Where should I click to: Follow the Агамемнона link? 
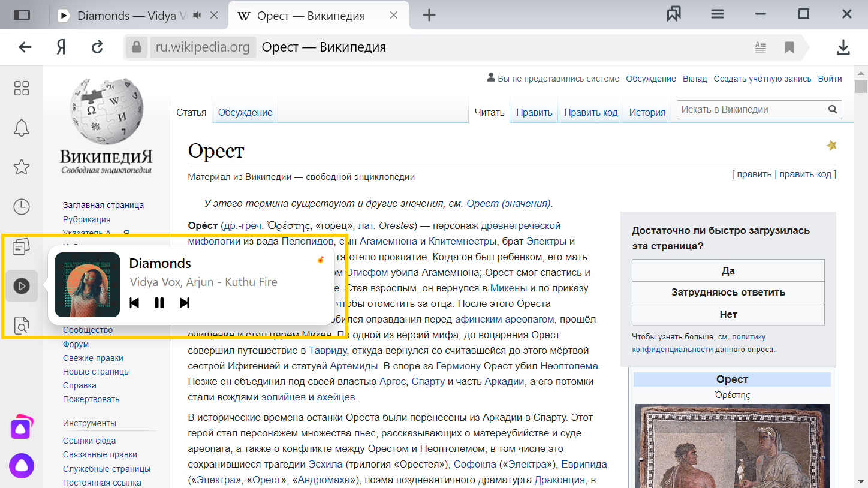[388, 241]
